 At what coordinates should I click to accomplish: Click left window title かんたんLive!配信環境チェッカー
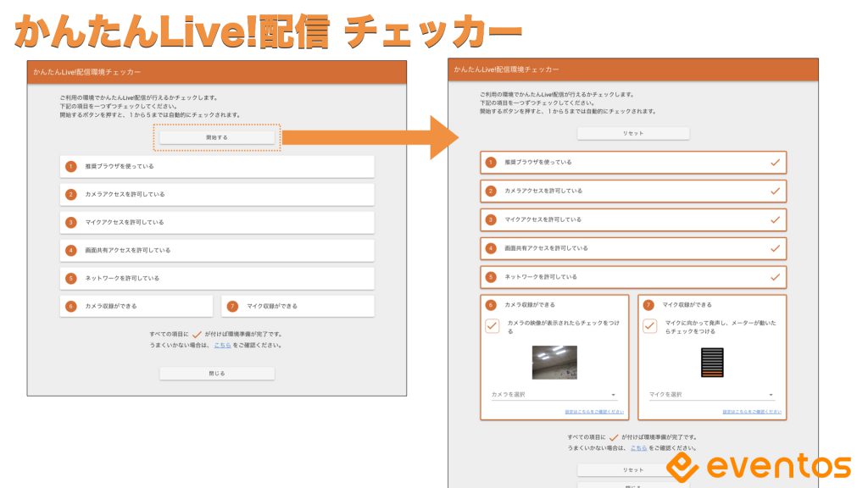87,72
